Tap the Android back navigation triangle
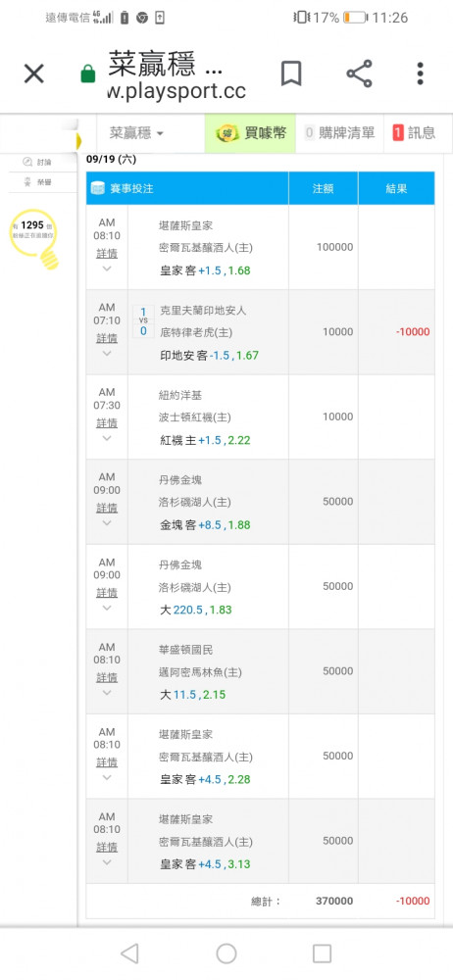453x980 pixels. pyautogui.click(x=128, y=954)
